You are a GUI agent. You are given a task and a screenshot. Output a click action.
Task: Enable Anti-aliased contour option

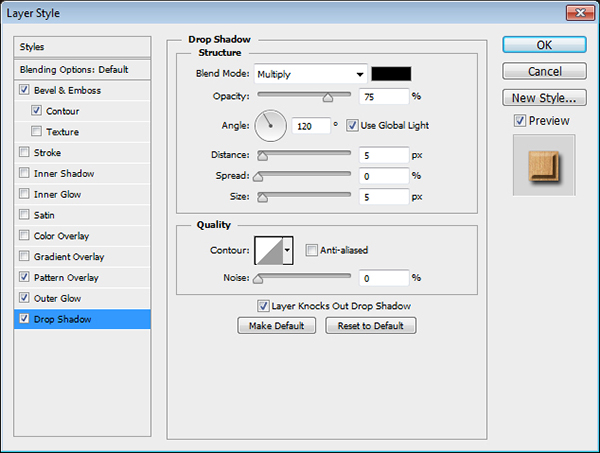click(312, 250)
